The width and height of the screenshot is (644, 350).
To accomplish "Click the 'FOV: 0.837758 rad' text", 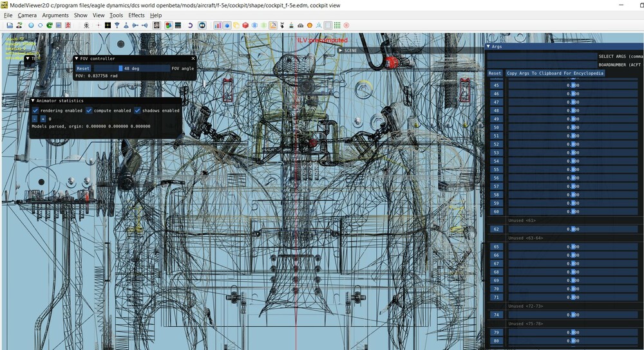I will [97, 76].
